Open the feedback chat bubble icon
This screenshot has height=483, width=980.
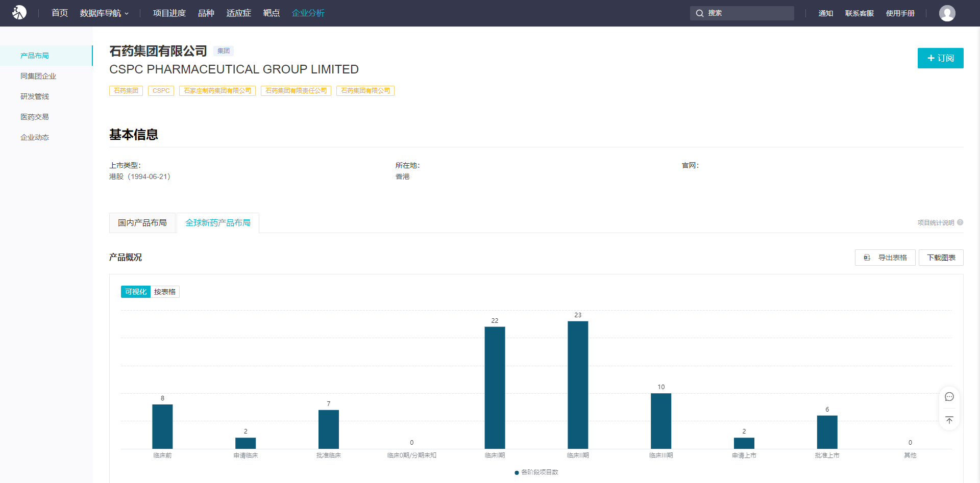point(949,397)
